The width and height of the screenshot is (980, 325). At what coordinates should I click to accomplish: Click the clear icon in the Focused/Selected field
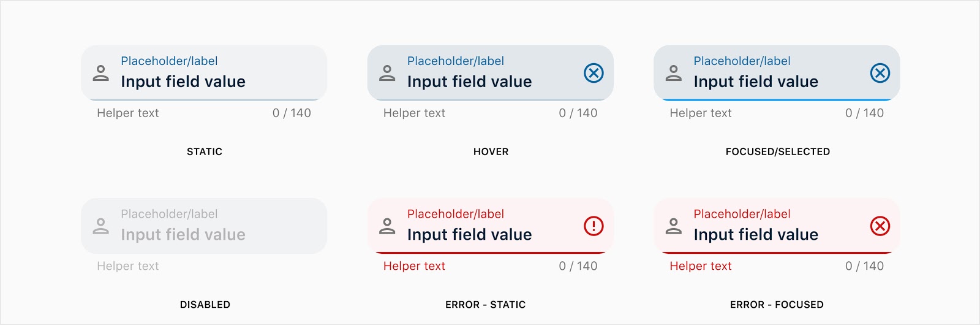[880, 73]
